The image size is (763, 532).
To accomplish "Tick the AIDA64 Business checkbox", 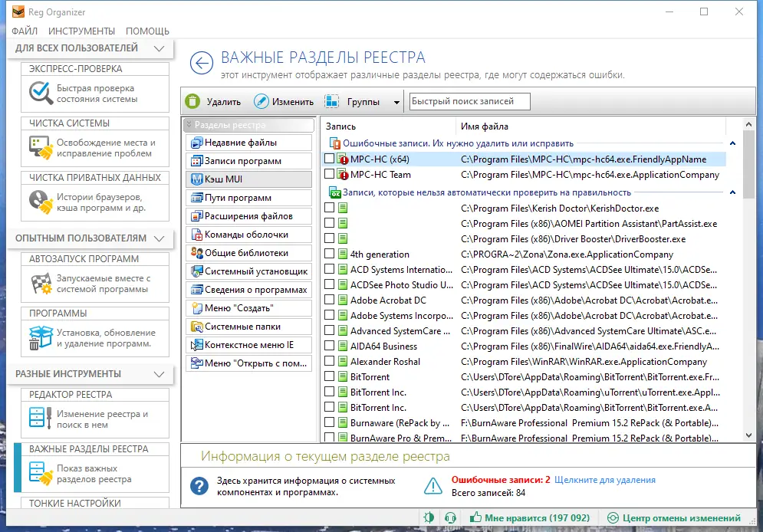I will coord(330,346).
